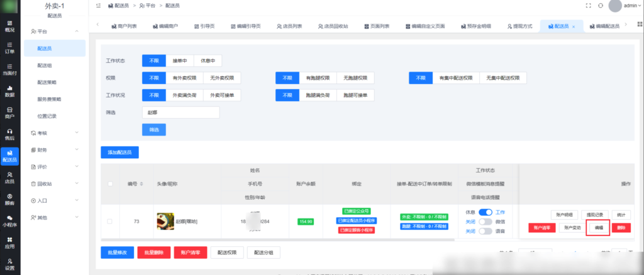
Task: Click the green 154.90 balance tag
Action: coord(306,221)
